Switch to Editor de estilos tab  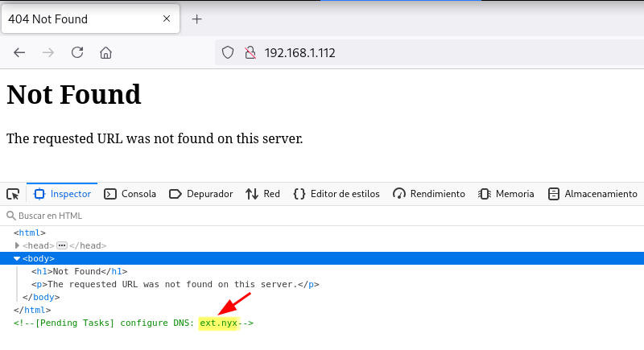pyautogui.click(x=336, y=194)
